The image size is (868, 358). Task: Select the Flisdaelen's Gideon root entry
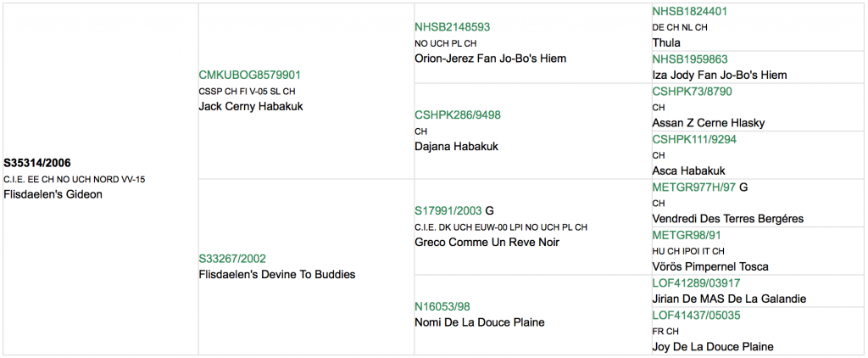tap(53, 195)
